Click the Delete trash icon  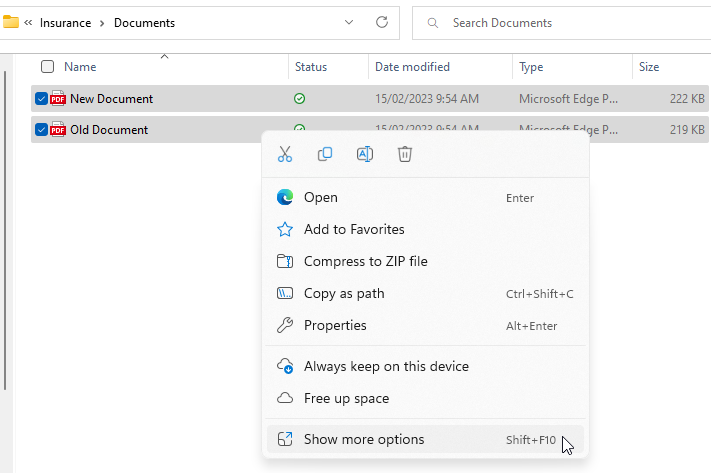(405, 154)
